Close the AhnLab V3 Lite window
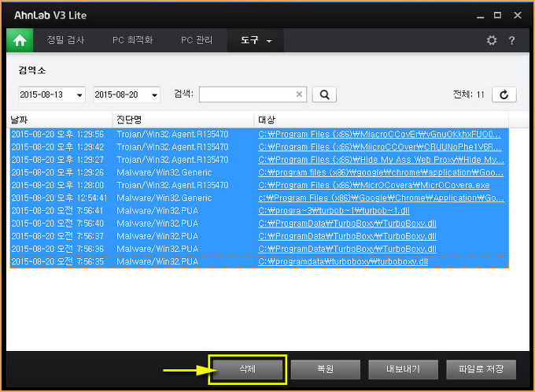Image resolution: width=535 pixels, height=392 pixels. coord(518,16)
